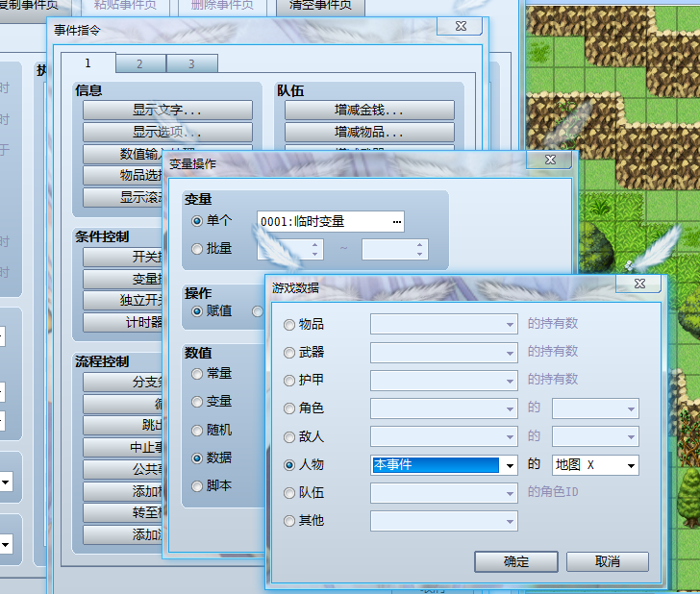Click the 增减金钱... button
The height and width of the screenshot is (594, 700).
click(x=369, y=110)
